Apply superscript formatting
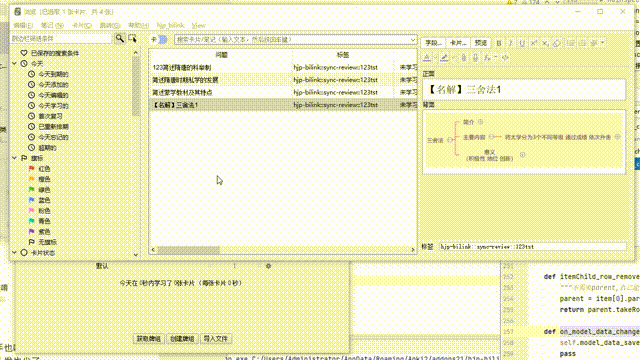The height and width of the screenshot is (360, 640). click(x=533, y=43)
